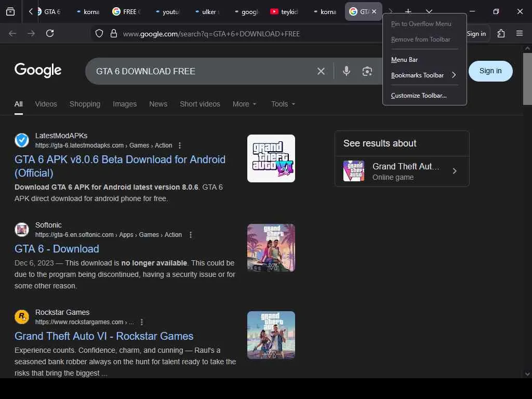This screenshot has height=399, width=532.
Task: Open the Firefox hamburger application menu
Action: [520, 33]
